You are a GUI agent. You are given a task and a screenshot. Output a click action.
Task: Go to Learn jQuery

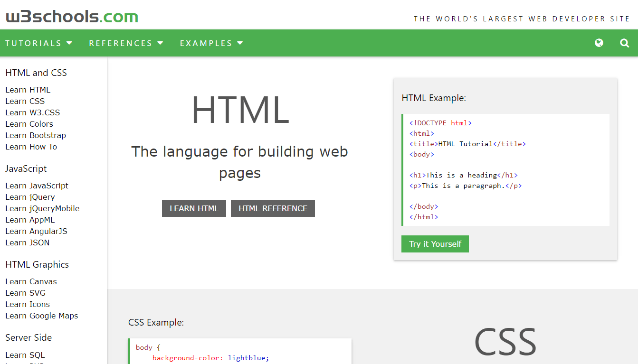coord(30,197)
